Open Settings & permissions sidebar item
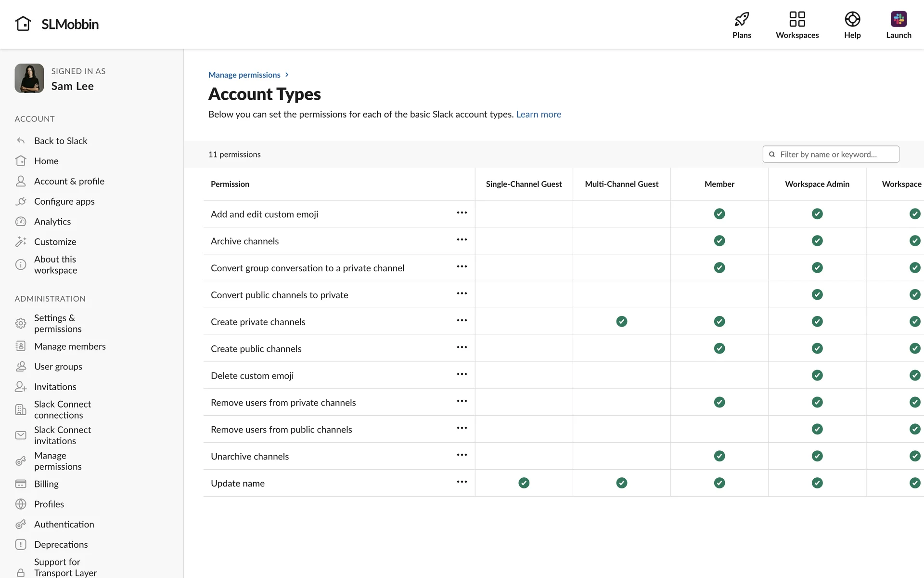The image size is (924, 578). tap(58, 323)
